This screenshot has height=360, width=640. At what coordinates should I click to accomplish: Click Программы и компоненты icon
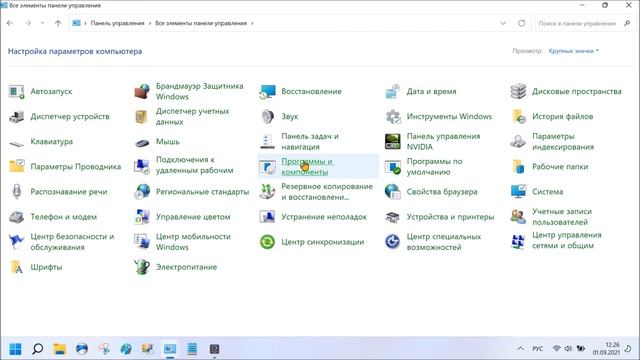coord(267,167)
